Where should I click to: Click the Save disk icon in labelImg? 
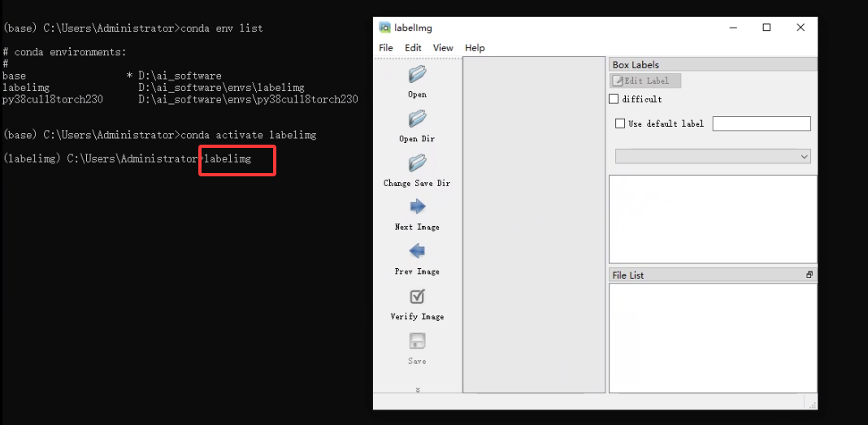point(418,340)
